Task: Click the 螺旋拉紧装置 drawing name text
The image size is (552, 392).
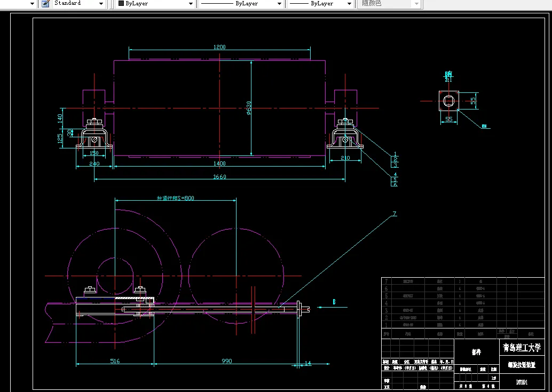Action: [522, 365]
